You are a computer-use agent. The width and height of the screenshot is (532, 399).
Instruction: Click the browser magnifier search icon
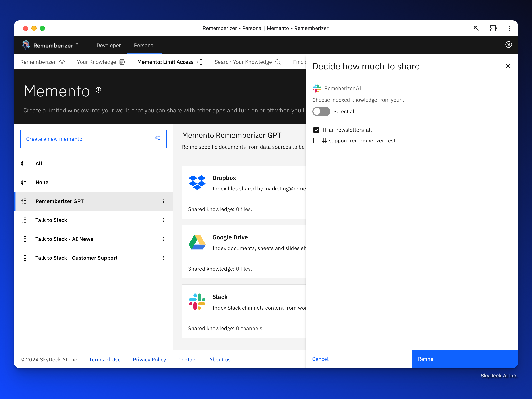476,28
